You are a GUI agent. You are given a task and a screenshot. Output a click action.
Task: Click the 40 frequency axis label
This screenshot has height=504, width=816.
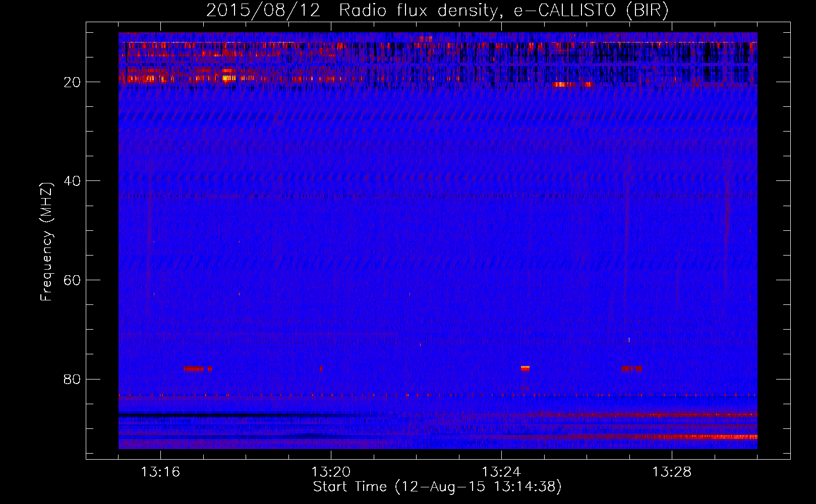(x=72, y=181)
